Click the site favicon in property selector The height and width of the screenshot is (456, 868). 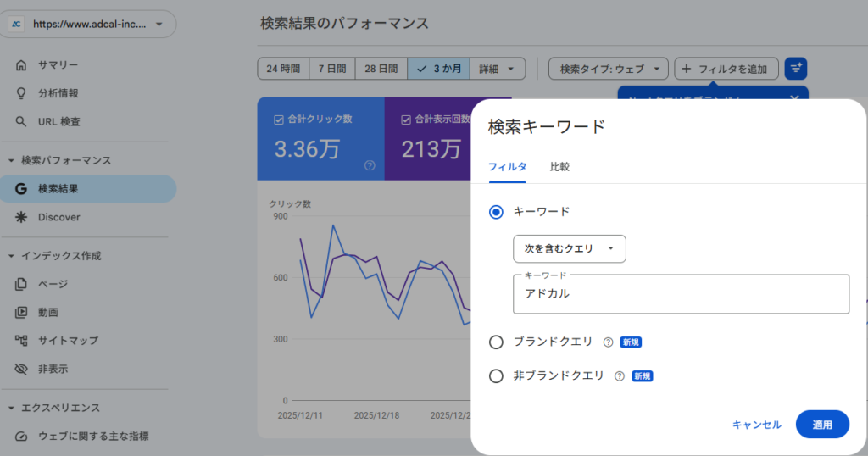[x=16, y=25]
